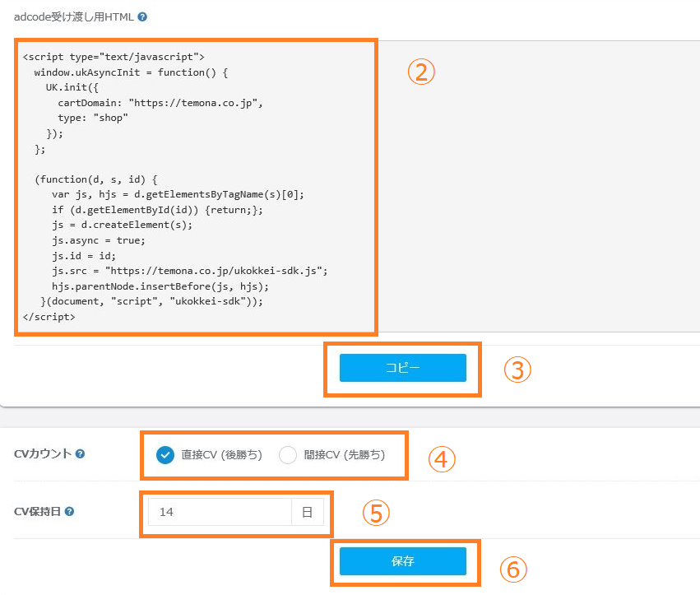Click the 日 unit suffix of CV保持日
The height and width of the screenshot is (595, 700).
(307, 512)
